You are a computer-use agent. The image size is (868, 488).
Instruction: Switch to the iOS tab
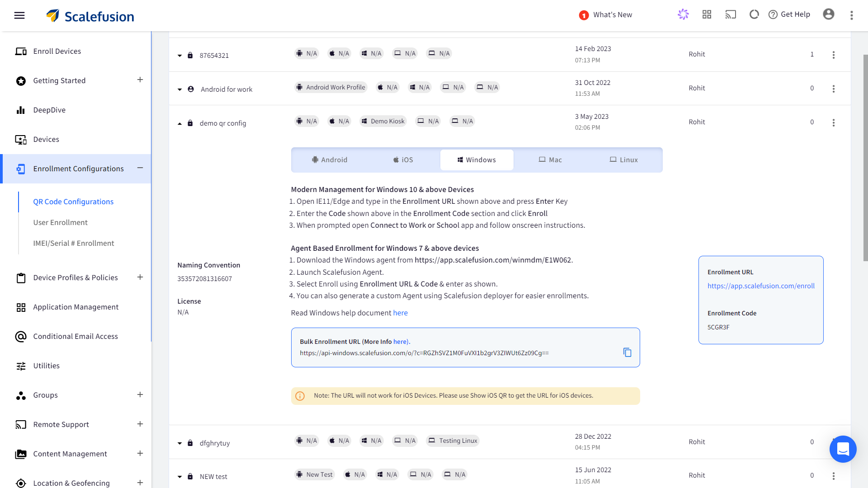(403, 160)
